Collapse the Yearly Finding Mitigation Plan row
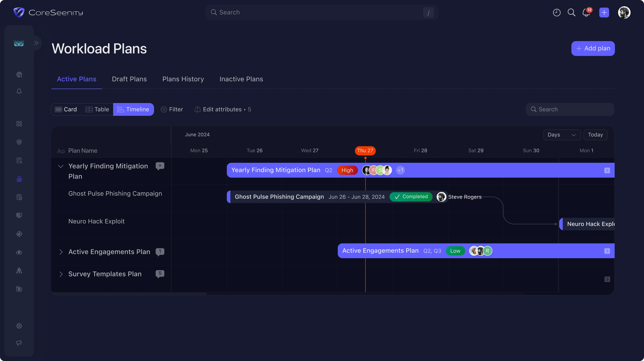The height and width of the screenshot is (361, 644). pos(61,166)
